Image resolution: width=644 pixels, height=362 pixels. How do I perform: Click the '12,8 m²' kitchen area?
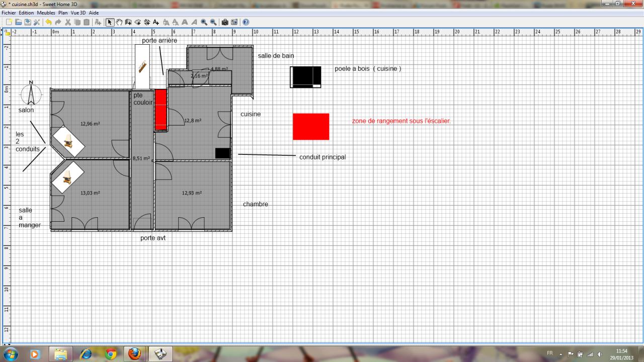193,121
